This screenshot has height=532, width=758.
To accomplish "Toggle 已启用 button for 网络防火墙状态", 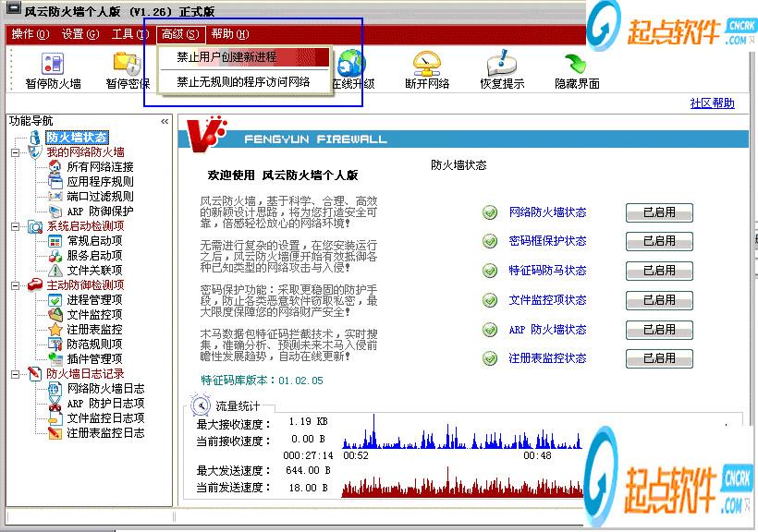I will 659,212.
